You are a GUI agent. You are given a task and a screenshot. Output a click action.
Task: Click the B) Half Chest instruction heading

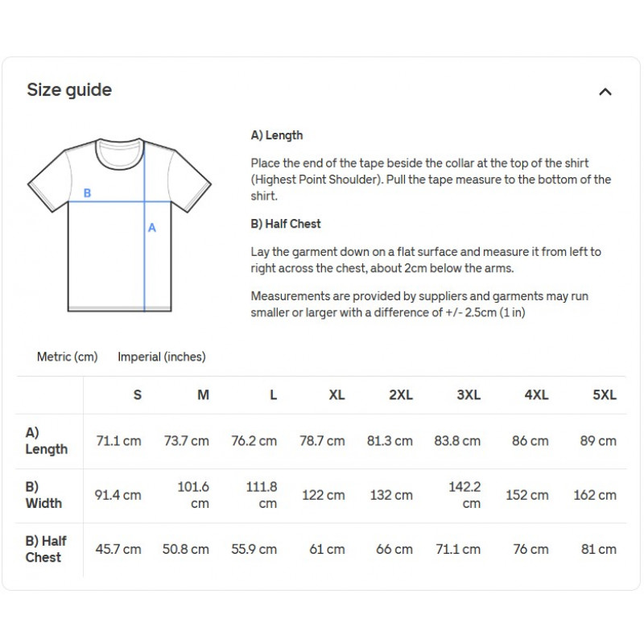pos(286,223)
